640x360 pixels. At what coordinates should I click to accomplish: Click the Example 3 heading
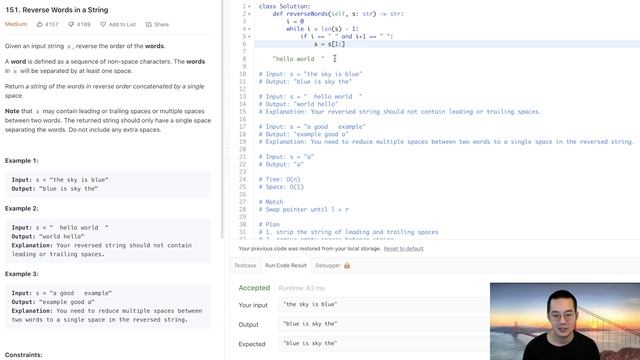(22, 274)
